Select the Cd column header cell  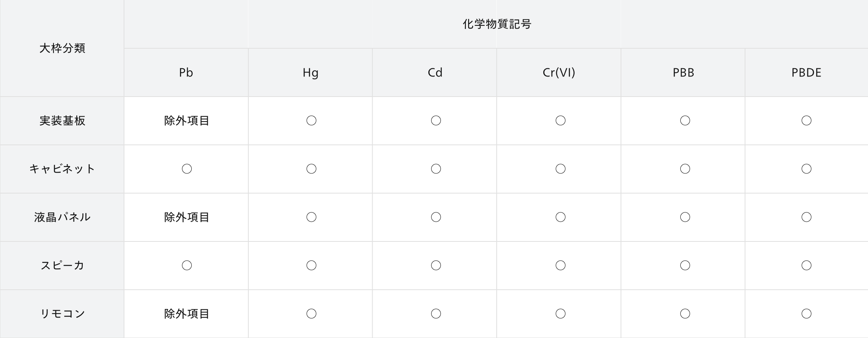435,72
